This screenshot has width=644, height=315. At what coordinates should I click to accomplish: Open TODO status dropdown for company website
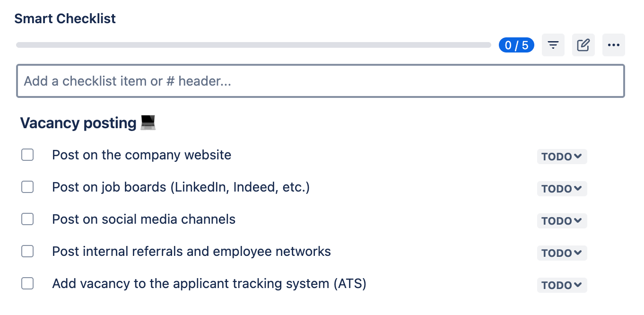click(x=562, y=157)
